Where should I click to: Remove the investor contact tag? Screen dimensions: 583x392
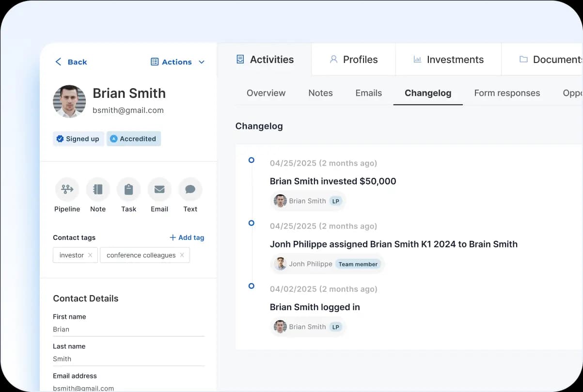pos(90,255)
